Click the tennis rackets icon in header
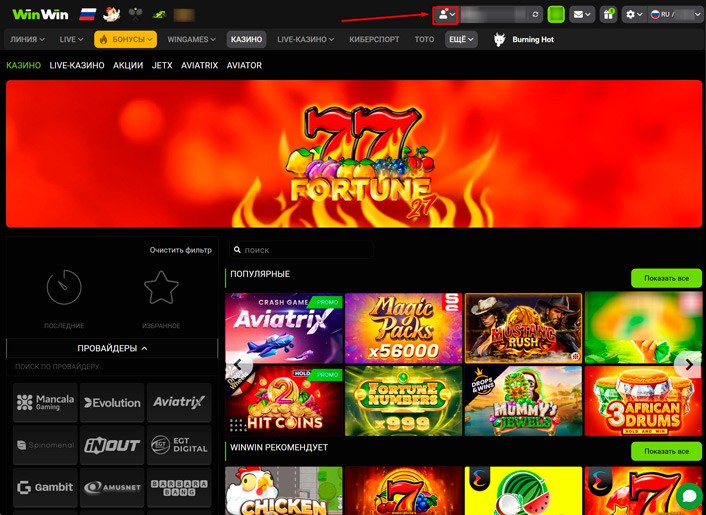This screenshot has height=515, width=706. [x=135, y=14]
